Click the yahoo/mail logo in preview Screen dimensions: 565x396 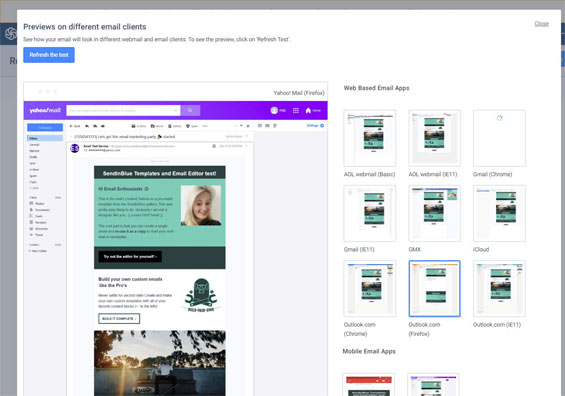[45, 110]
